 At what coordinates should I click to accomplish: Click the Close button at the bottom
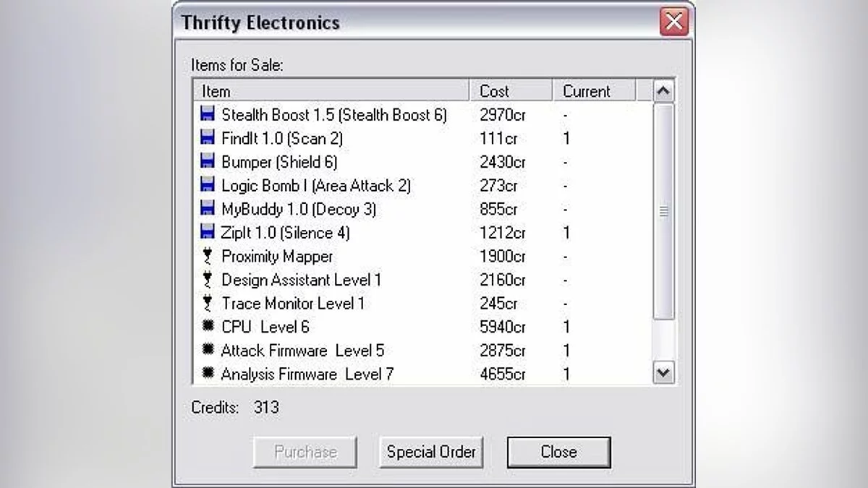(x=558, y=452)
